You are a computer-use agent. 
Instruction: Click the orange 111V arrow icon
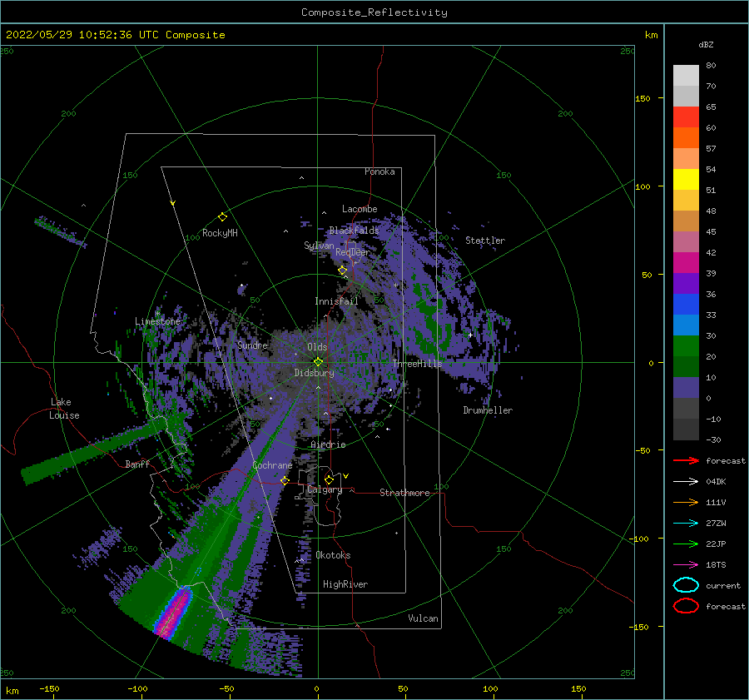686,502
